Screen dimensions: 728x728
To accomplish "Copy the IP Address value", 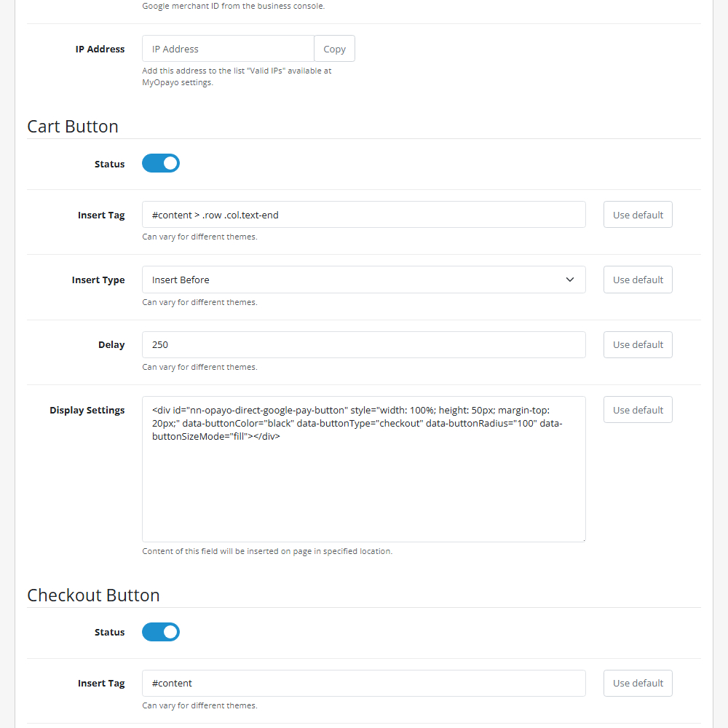I will [334, 49].
